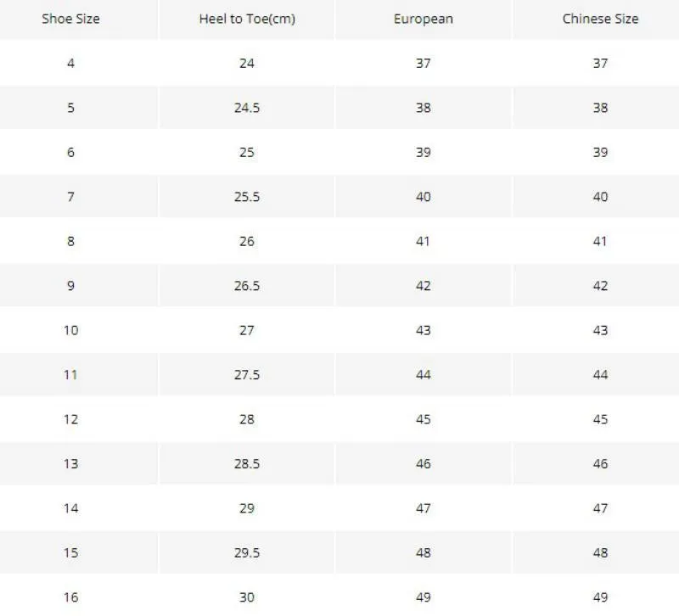Click shoe size 10 cell

click(x=71, y=331)
